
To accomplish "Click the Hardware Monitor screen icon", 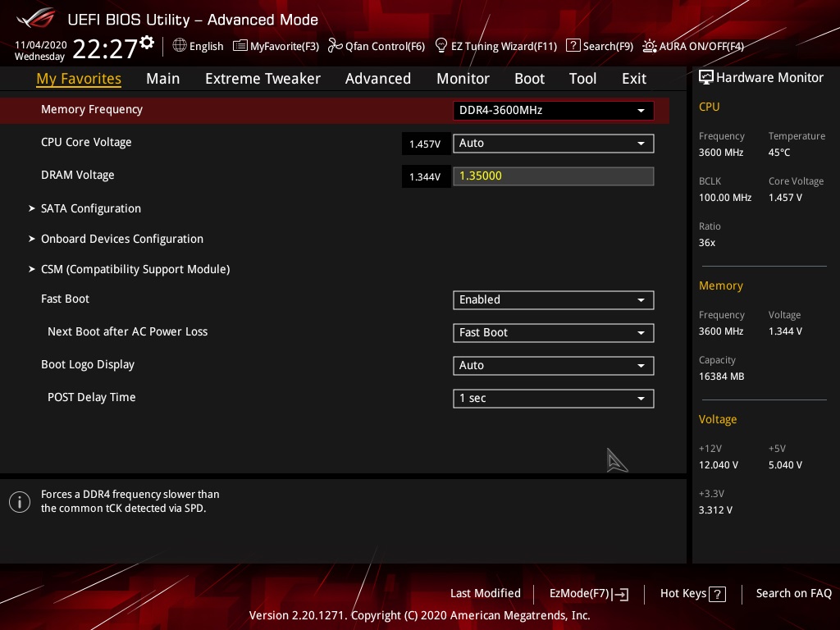I will pyautogui.click(x=705, y=78).
